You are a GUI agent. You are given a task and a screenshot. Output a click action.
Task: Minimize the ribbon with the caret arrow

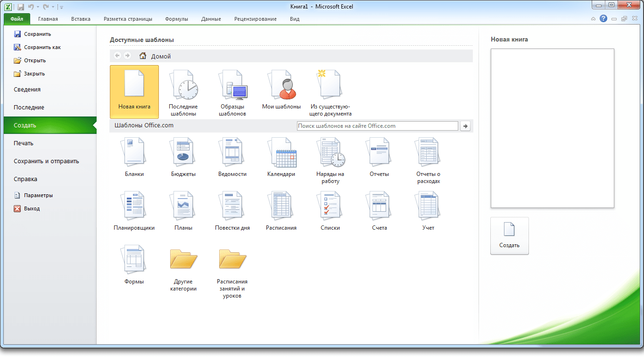593,19
